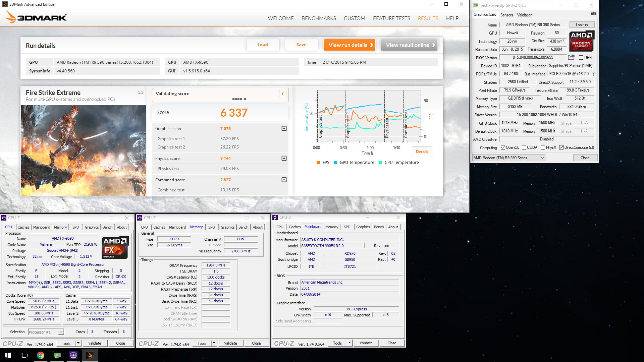Open the CPU-Z taskbar icon
644x362 pixels.
(73, 355)
